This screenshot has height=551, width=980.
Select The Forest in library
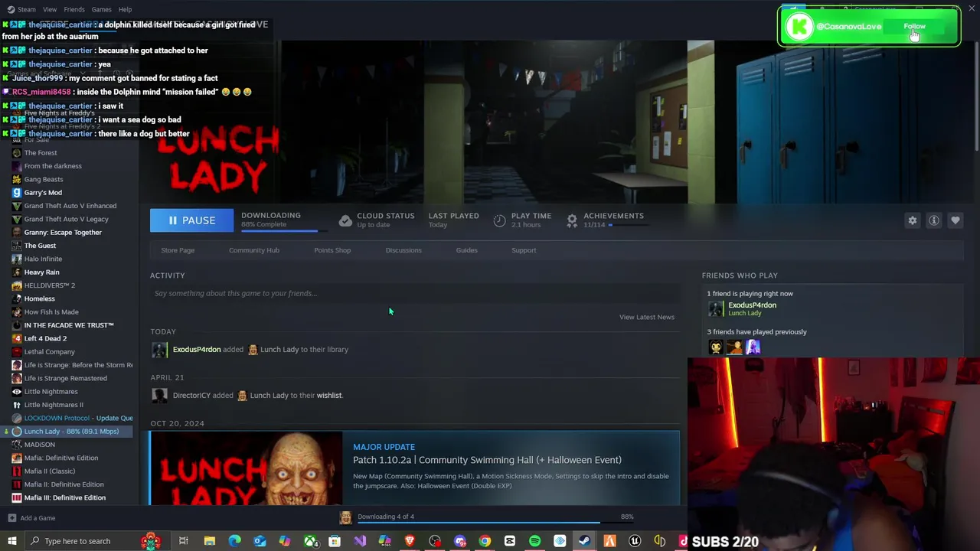(41, 153)
